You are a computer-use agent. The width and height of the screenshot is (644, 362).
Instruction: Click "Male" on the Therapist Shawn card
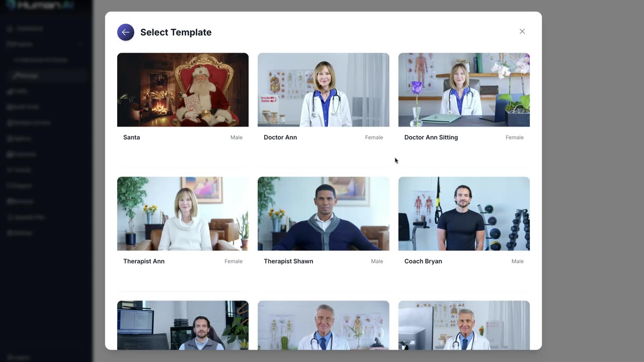coord(377,261)
